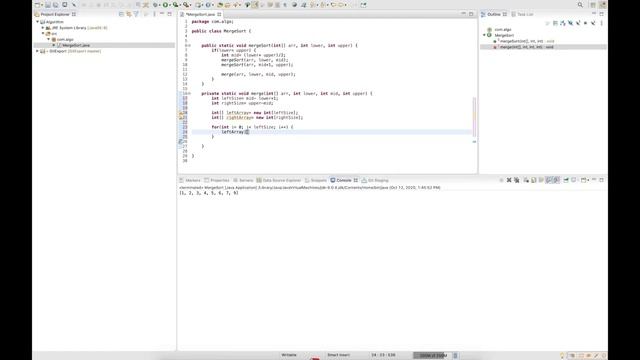This screenshot has height=360, width=640.
Task: Click the Debug bug icon in toolbar
Action: coord(155,5)
